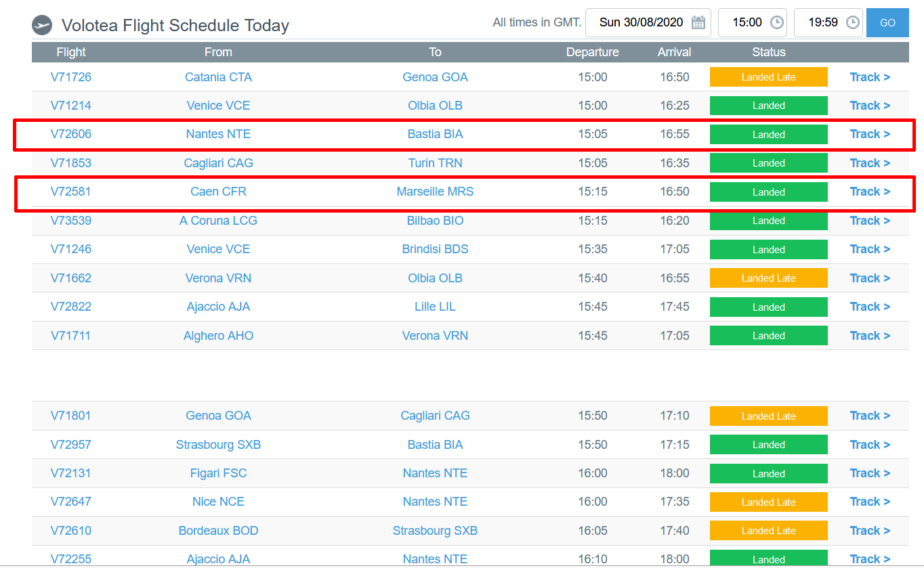
Task: Track the Nantes to Bastia flight
Action: pyautogui.click(x=870, y=134)
